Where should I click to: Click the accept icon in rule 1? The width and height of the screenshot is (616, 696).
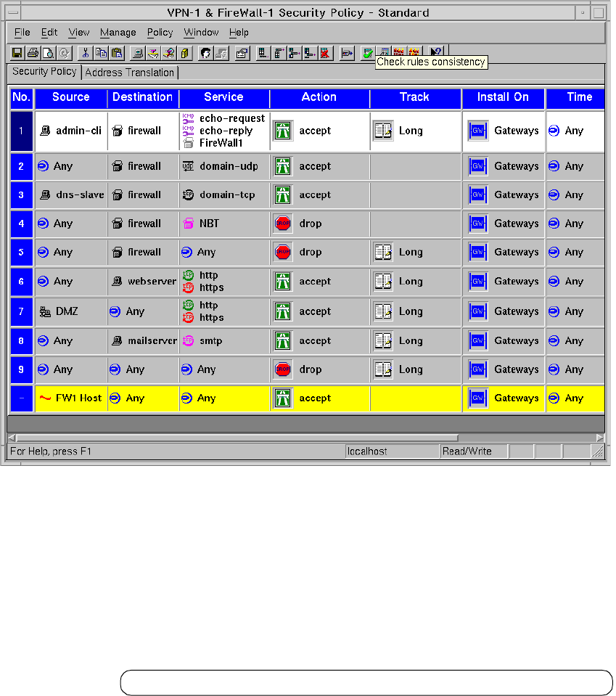(x=283, y=131)
